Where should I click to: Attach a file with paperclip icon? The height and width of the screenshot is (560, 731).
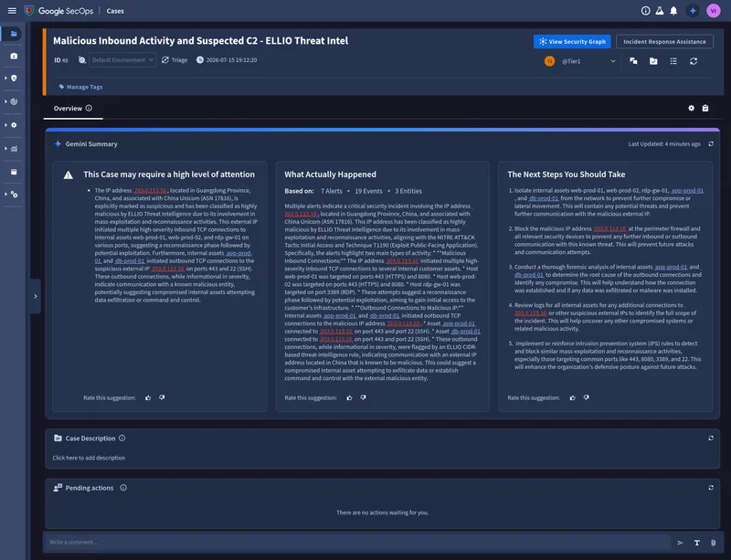714,543
